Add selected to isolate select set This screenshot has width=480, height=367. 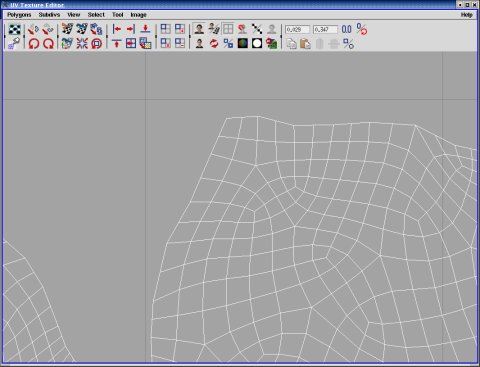180,29
